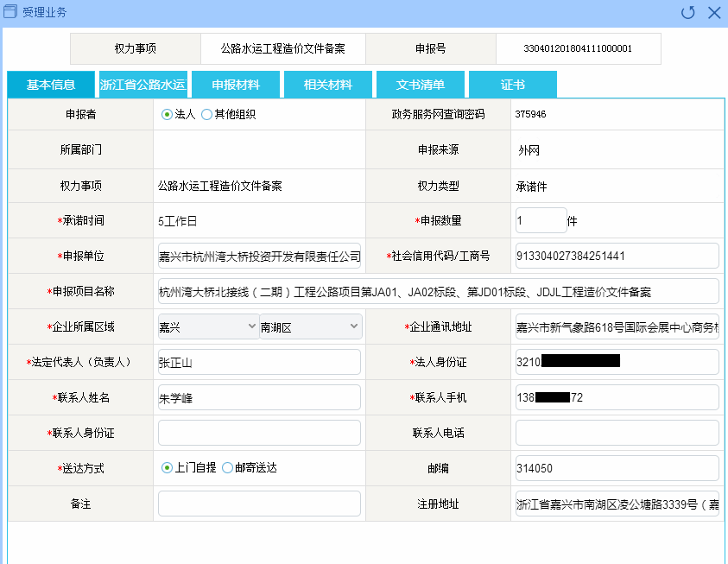Close the 受理业务 dialog window
The image size is (728, 564).
tap(713, 12)
